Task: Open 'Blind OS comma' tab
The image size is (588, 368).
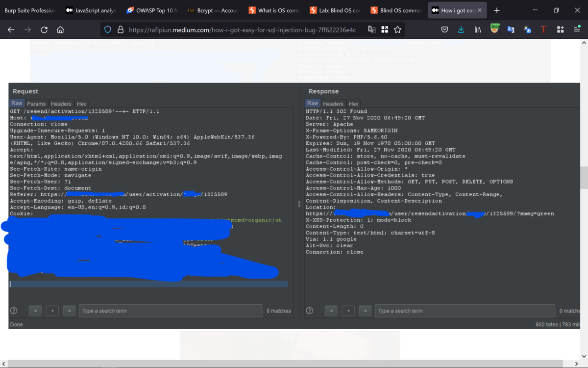Action: pyautogui.click(x=395, y=10)
